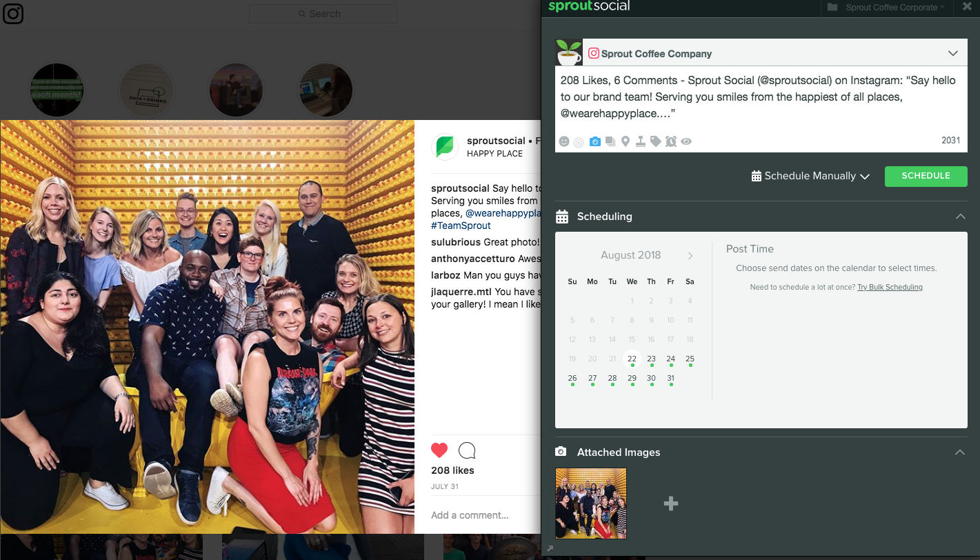Image resolution: width=980 pixels, height=560 pixels.
Task: Open the Data + Drinks story highlight
Action: coord(147,90)
